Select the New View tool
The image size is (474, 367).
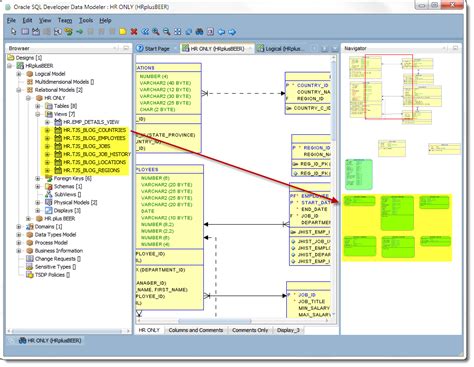pos(36,32)
